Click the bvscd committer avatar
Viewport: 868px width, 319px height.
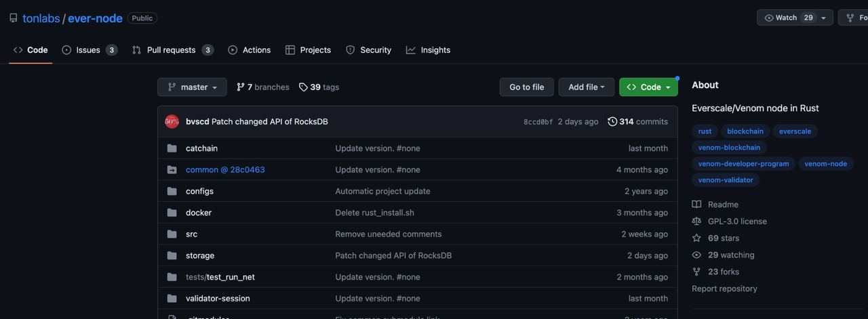tap(172, 122)
